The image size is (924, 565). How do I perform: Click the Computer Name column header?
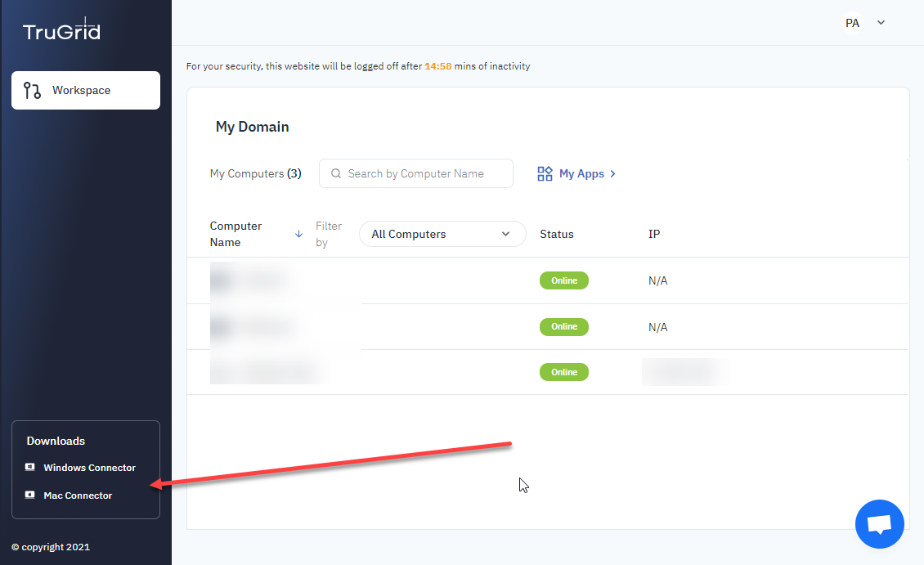pyautogui.click(x=235, y=234)
